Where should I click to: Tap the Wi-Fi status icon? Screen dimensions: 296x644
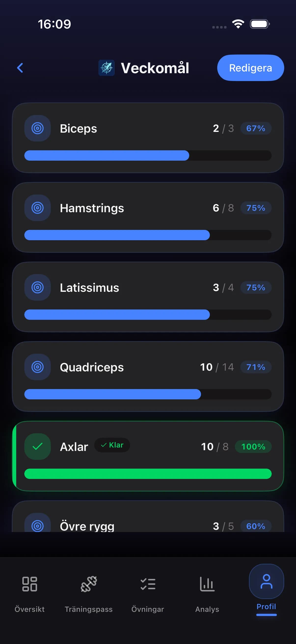(x=238, y=24)
